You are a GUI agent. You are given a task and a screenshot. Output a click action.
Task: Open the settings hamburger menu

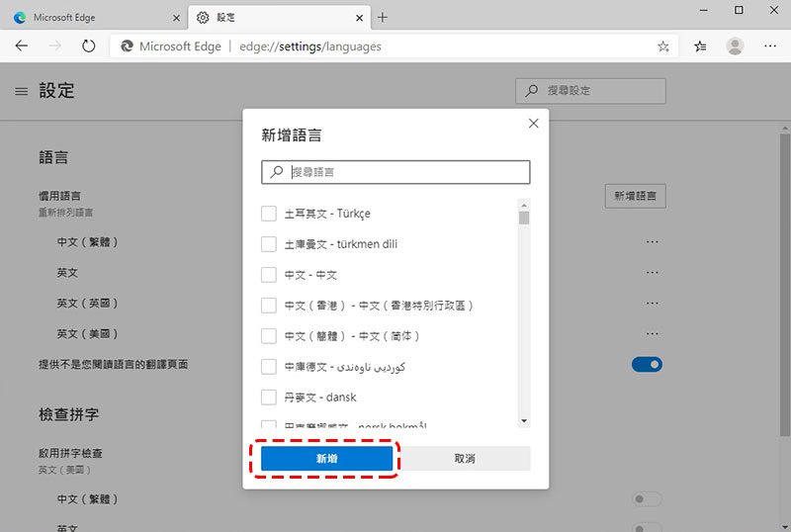point(22,91)
